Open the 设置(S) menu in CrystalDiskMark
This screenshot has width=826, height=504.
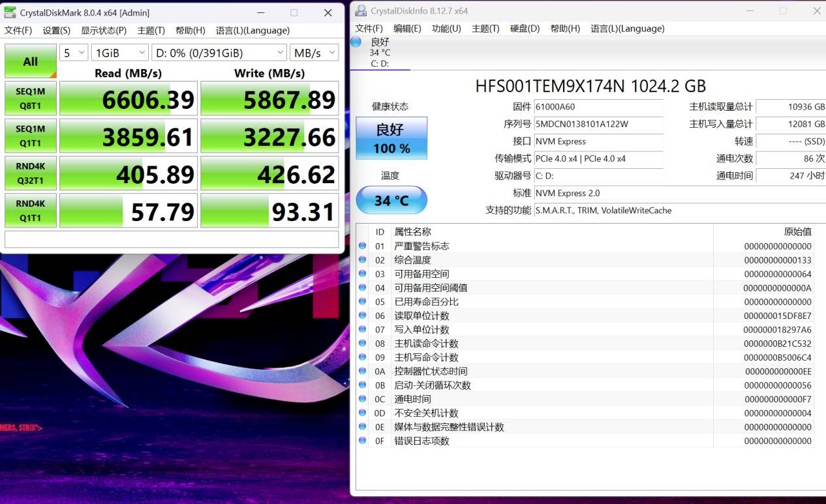point(56,31)
